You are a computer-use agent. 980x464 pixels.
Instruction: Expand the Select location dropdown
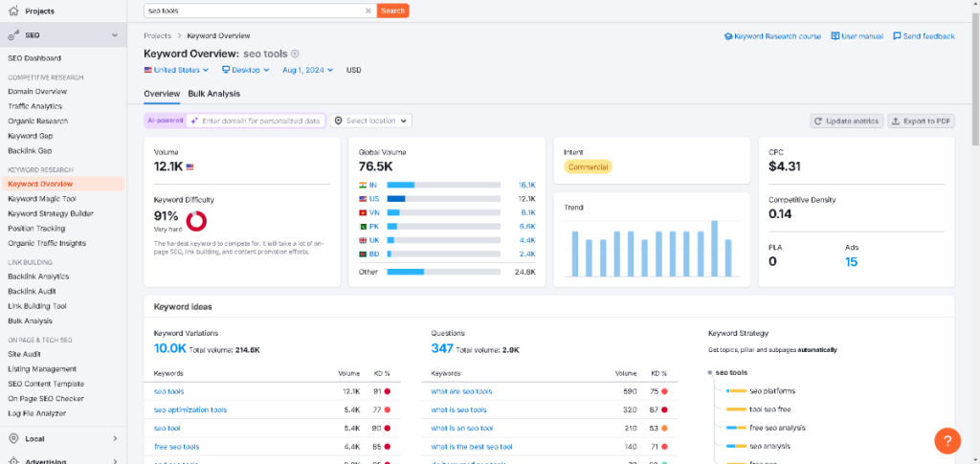pyautogui.click(x=371, y=121)
